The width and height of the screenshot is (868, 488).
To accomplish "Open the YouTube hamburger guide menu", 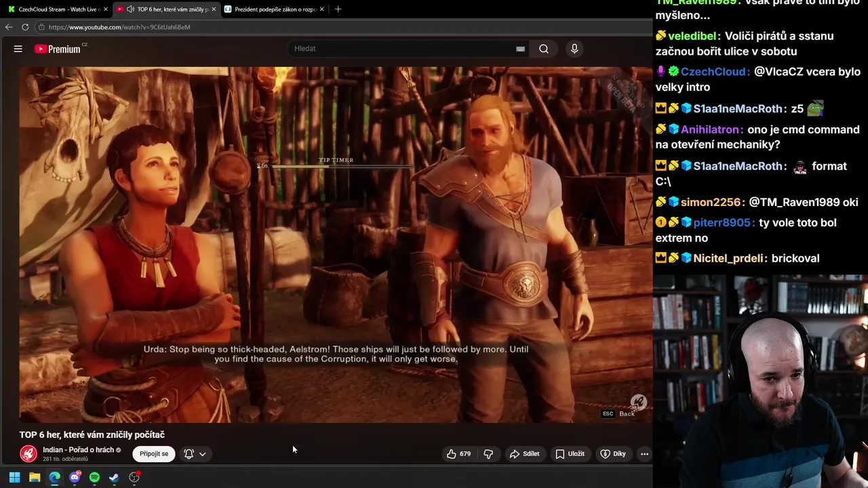I will [18, 49].
